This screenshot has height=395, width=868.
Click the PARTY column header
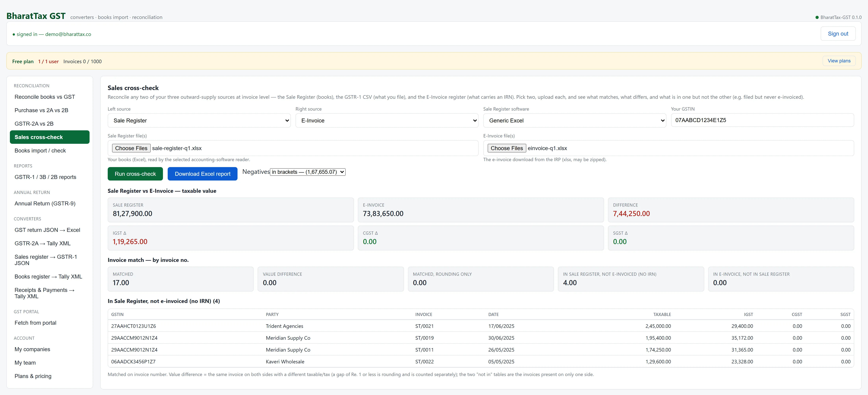[x=272, y=314]
